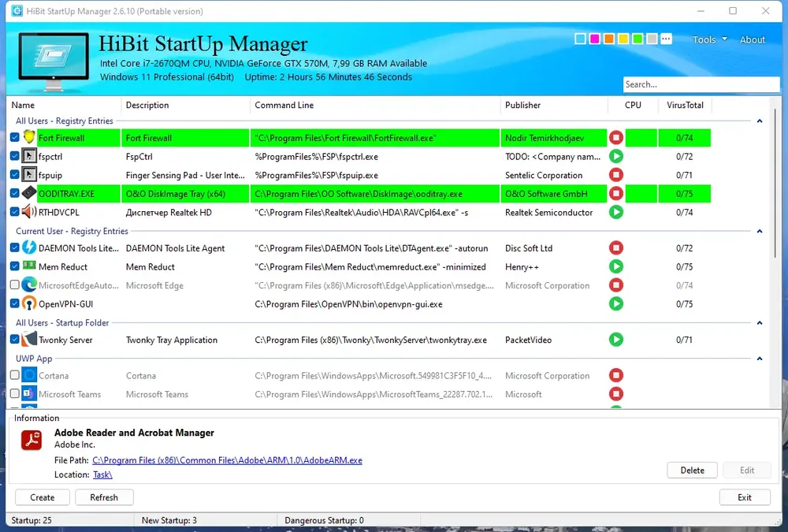This screenshot has height=532, width=788.
Task: Click the red stop icon for Cortana
Action: 615,375
